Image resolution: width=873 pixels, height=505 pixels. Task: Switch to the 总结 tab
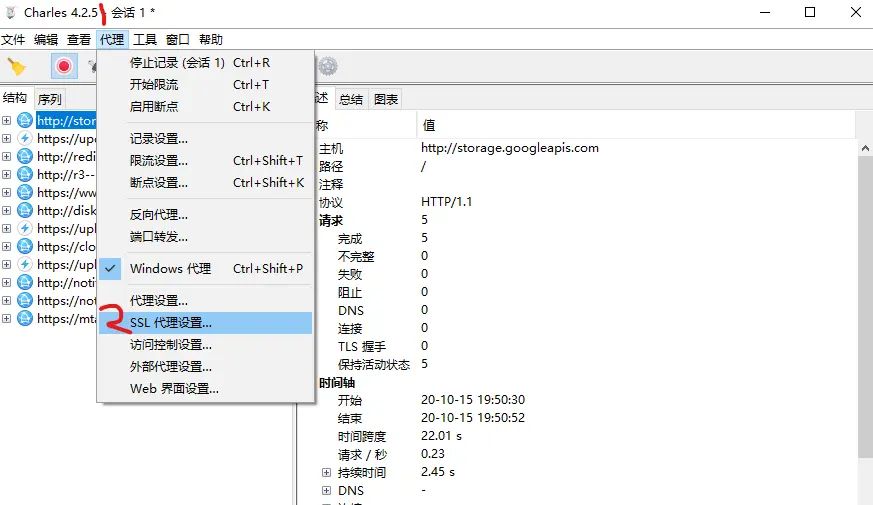351,100
